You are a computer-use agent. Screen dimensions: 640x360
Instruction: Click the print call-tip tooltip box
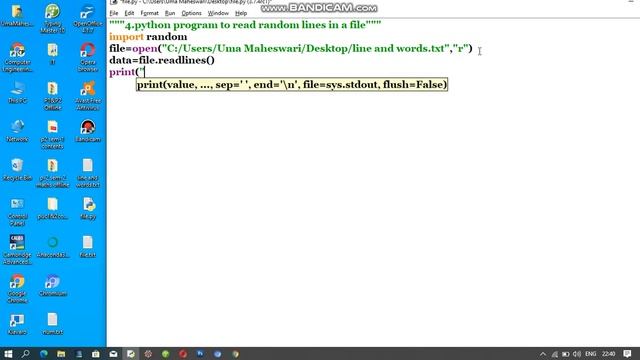[x=292, y=84]
